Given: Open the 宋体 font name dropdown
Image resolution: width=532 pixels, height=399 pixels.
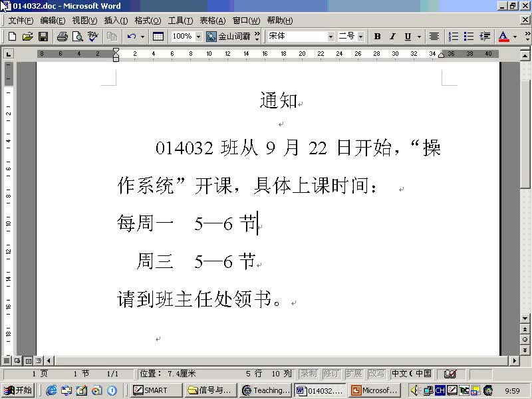Looking at the screenshot, I should pos(331,37).
